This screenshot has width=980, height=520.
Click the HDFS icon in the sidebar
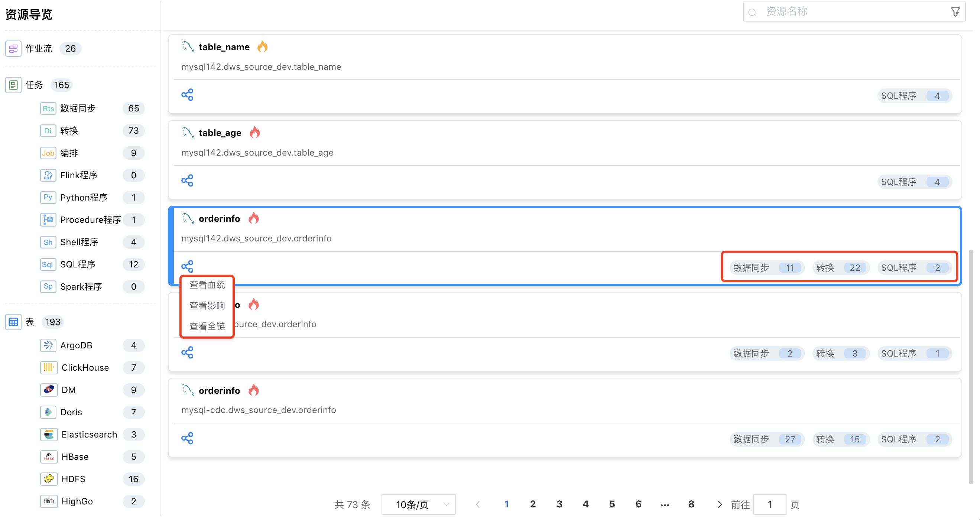click(x=49, y=479)
